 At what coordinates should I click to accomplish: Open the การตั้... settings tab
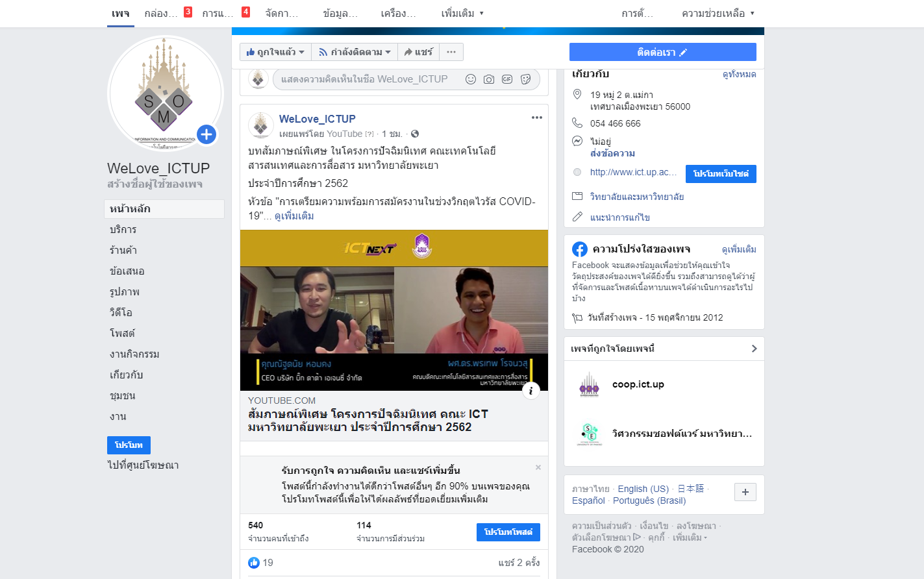637,13
